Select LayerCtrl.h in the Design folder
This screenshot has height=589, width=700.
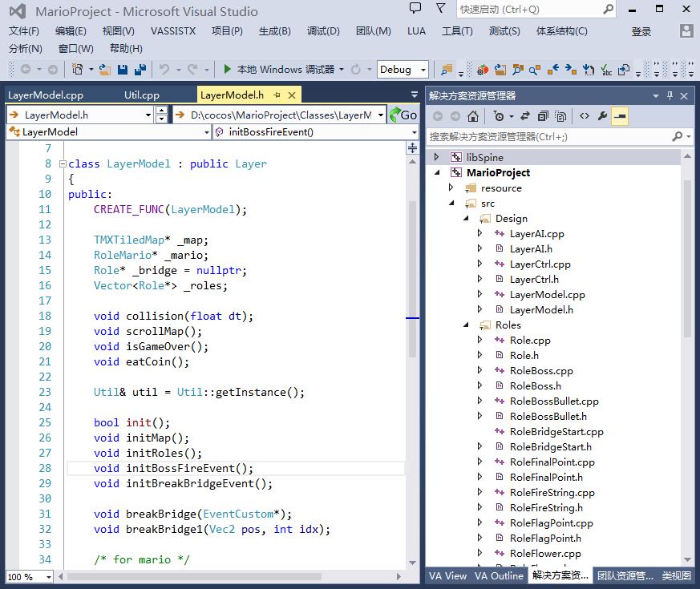coord(534,280)
